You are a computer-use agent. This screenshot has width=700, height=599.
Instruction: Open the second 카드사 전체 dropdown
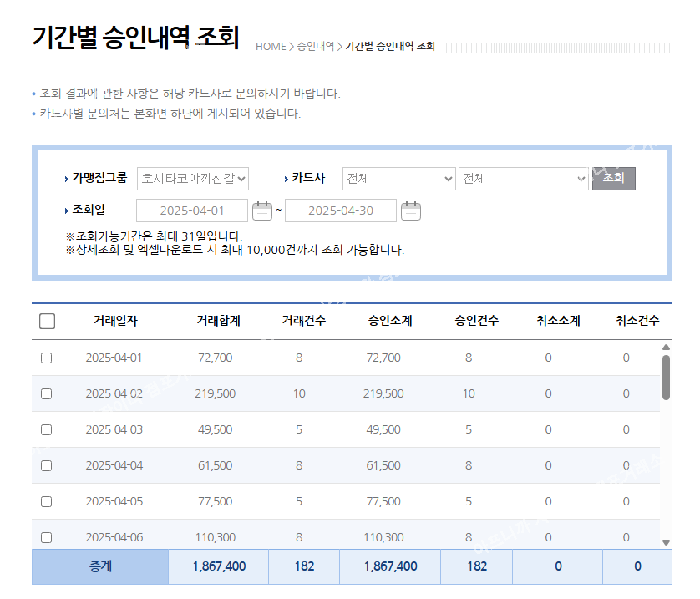click(524, 179)
